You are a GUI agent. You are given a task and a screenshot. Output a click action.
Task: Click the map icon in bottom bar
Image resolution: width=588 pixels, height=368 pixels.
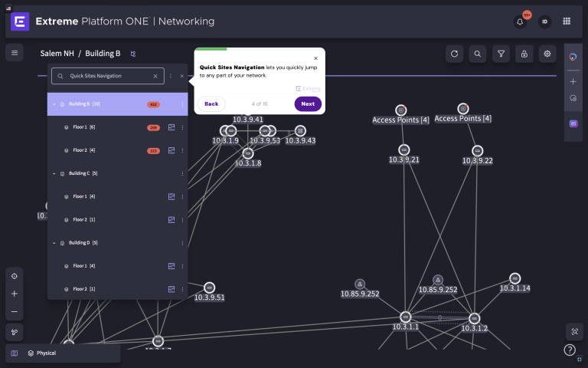[x=15, y=353]
